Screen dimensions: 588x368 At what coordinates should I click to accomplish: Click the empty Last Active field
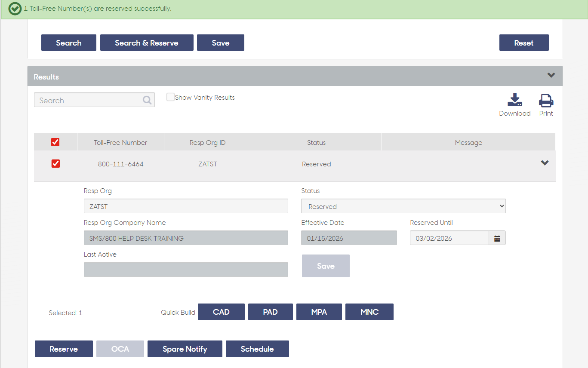186,270
